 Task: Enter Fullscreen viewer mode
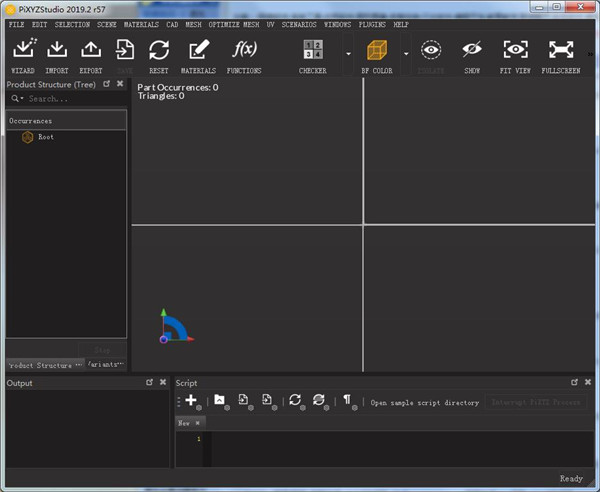tap(561, 50)
